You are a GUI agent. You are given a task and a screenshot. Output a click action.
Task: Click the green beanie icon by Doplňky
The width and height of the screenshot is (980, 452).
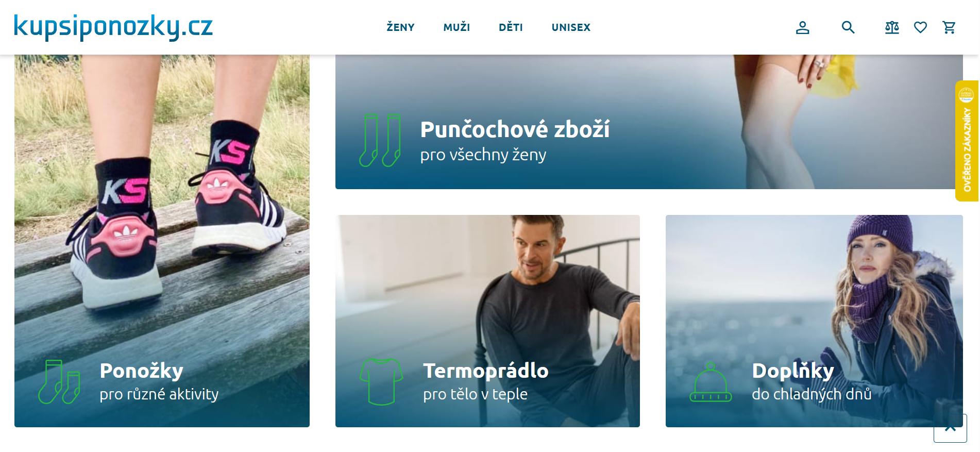point(711,382)
